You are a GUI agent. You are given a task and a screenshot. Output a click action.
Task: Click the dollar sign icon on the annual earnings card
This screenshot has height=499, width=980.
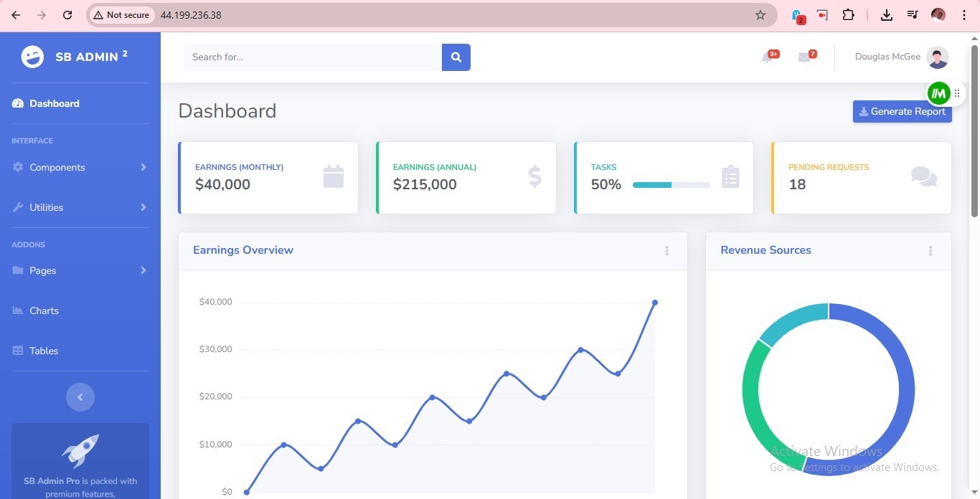point(534,176)
